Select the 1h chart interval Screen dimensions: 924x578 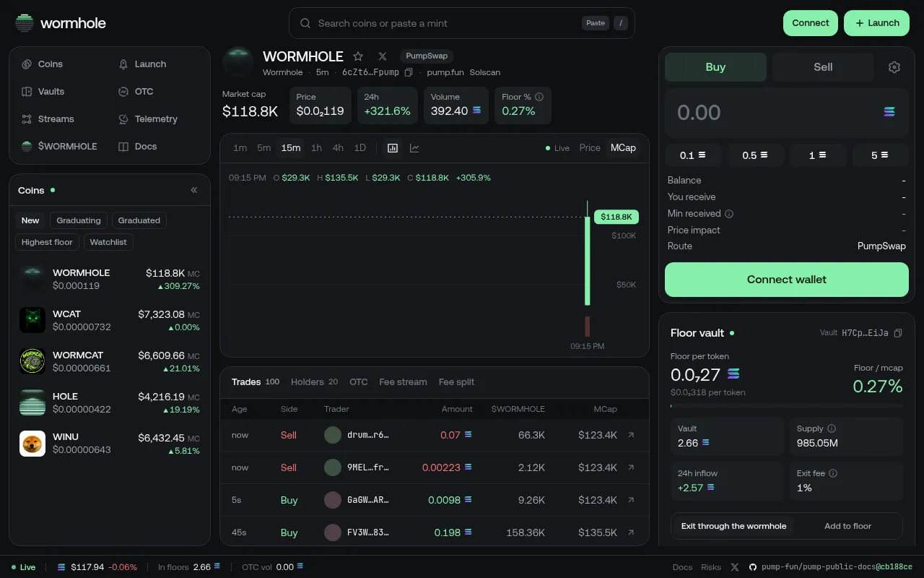click(316, 148)
